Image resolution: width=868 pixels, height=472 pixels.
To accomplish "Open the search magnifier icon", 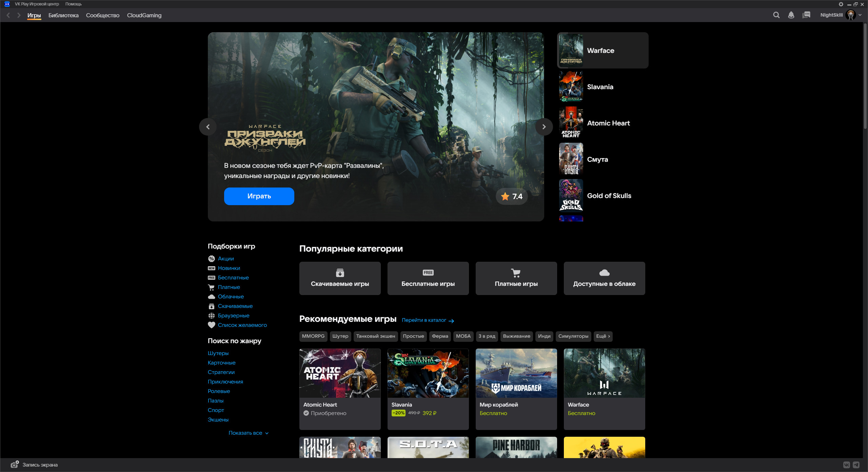I will click(x=776, y=15).
